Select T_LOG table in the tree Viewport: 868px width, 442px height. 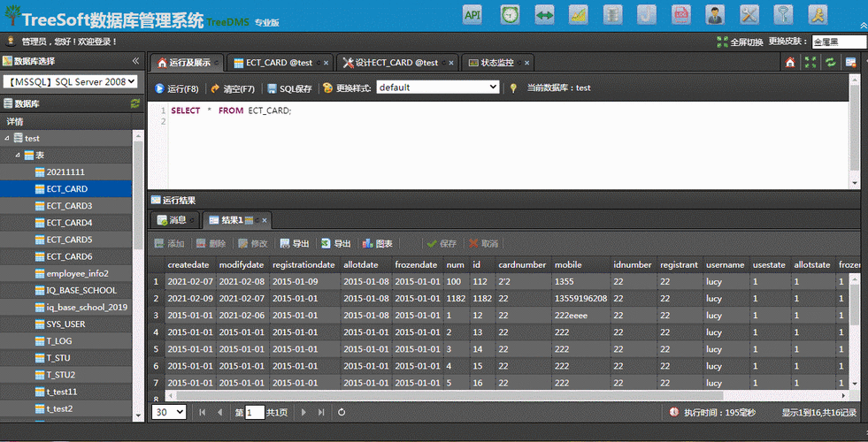click(58, 341)
